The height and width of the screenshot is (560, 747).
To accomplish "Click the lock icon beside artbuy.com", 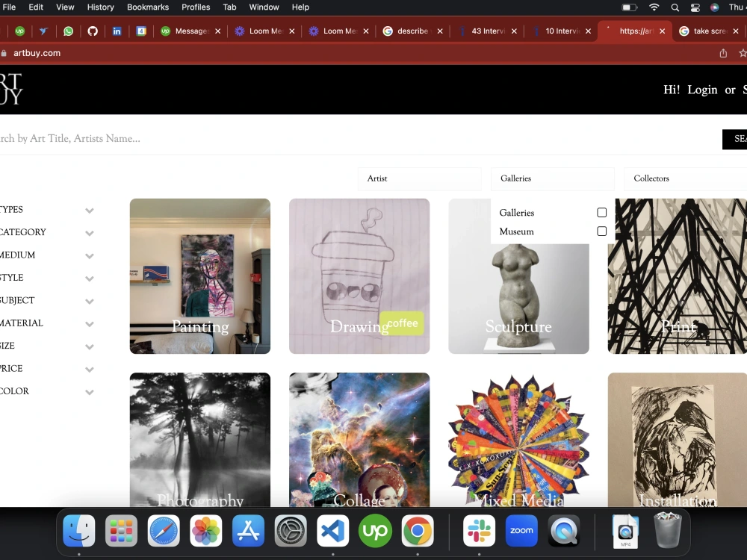I will pos(4,53).
